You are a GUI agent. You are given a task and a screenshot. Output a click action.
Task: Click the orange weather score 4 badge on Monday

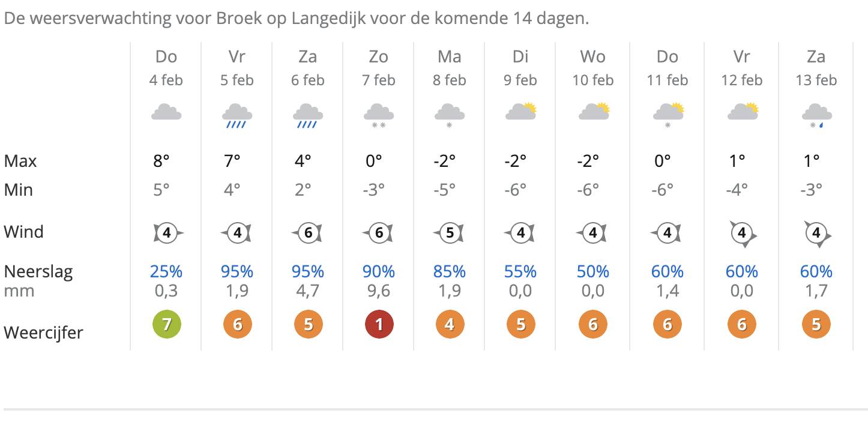point(450,325)
